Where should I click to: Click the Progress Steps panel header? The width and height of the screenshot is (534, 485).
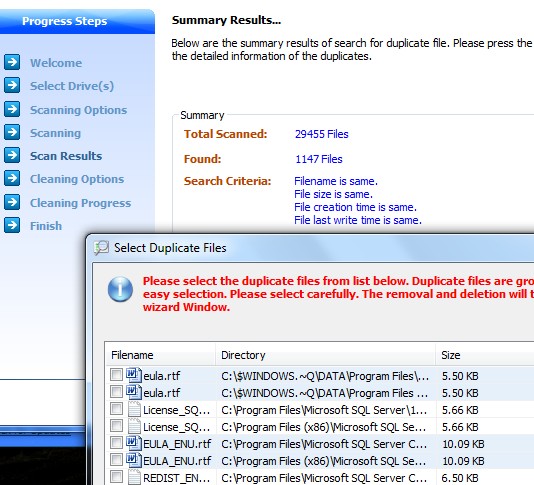[77, 21]
